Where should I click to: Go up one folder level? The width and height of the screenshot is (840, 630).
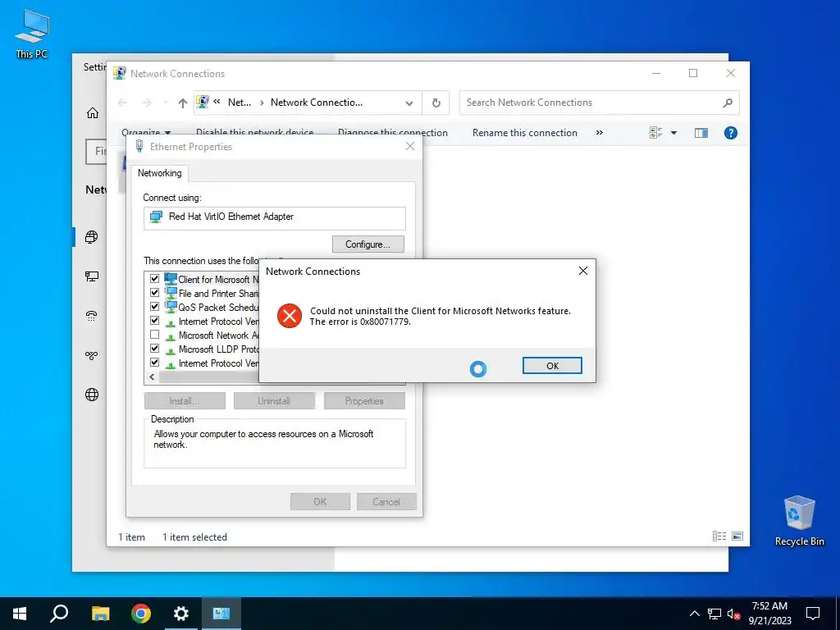183,103
